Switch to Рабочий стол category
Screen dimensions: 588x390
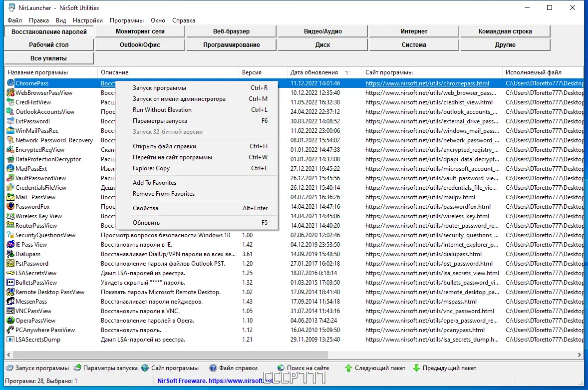pyautogui.click(x=49, y=44)
